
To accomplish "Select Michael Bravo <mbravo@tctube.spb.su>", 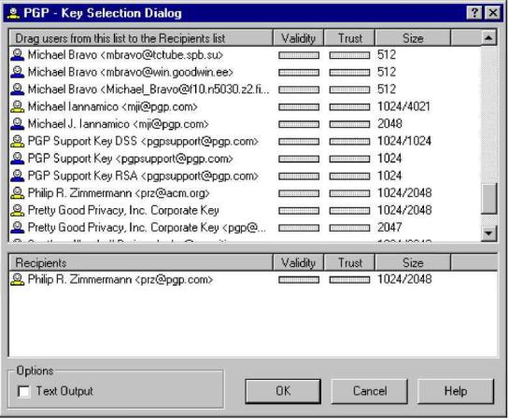I will [x=126, y=55].
